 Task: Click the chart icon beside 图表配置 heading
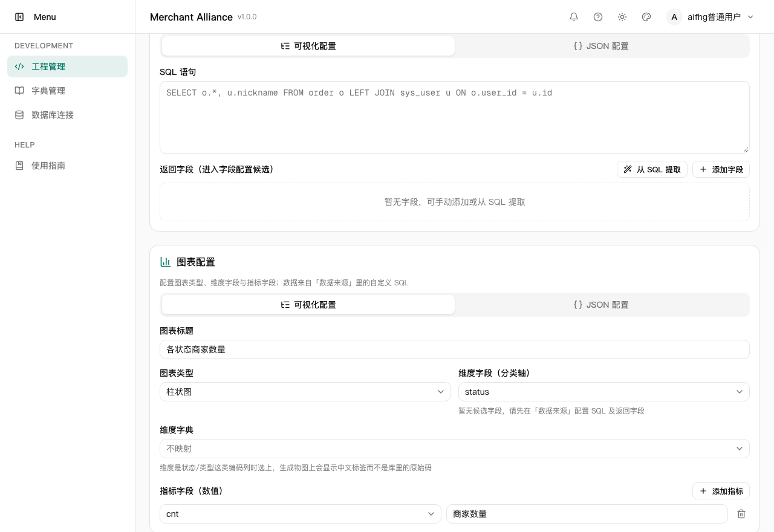pyautogui.click(x=165, y=262)
